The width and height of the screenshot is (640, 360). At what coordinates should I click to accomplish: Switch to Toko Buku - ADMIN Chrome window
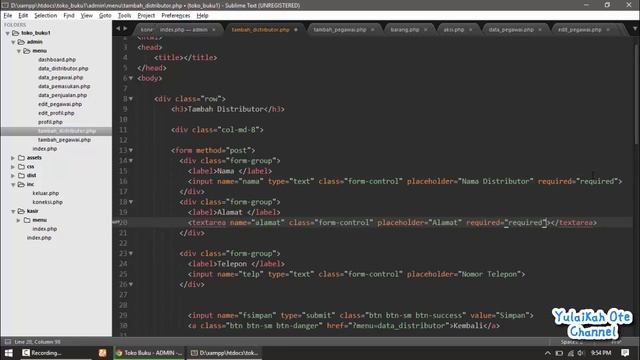pos(149,353)
